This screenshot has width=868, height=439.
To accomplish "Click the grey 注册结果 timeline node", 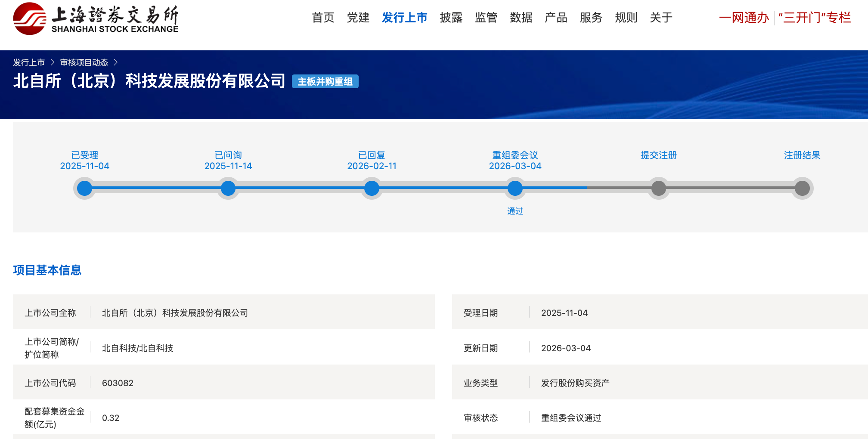I will (x=802, y=188).
